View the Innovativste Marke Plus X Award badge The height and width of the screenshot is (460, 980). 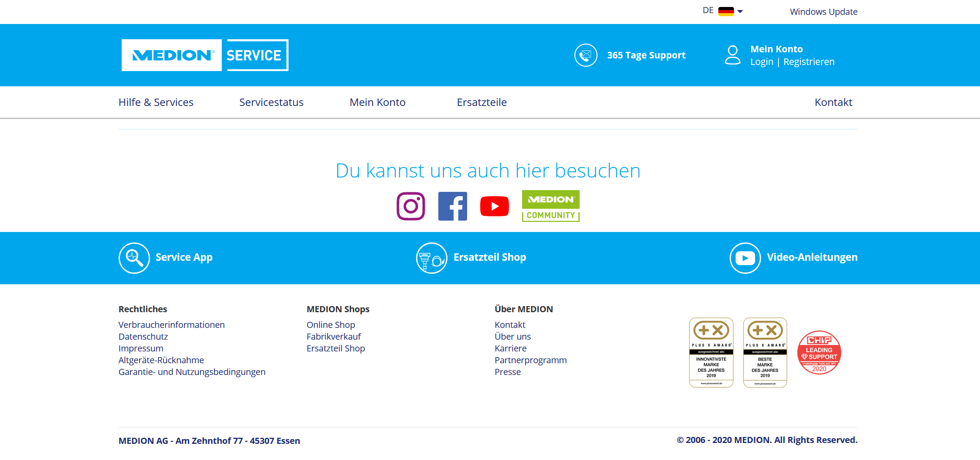coord(711,352)
